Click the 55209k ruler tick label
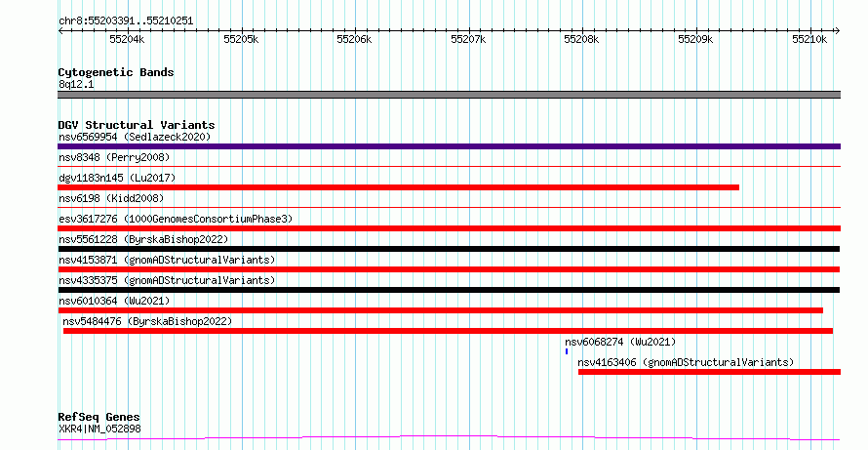This screenshot has height=450, width=868. pyautogui.click(x=695, y=39)
